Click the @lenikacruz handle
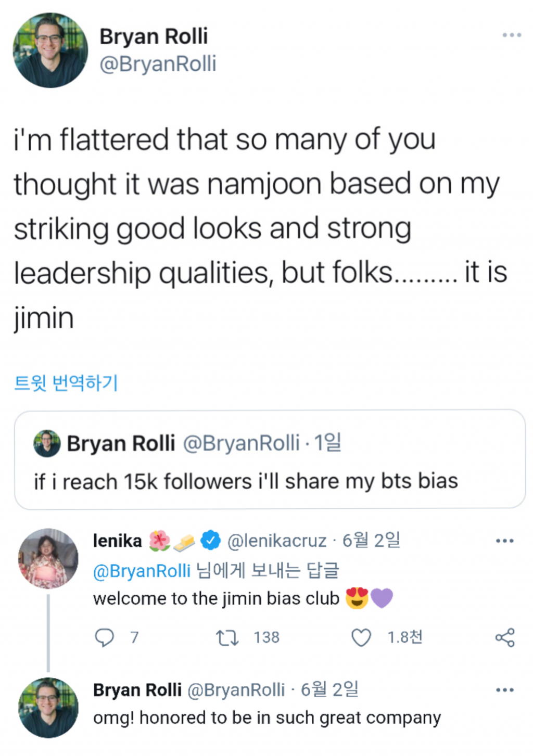The width and height of the screenshot is (533, 756). coord(277,541)
